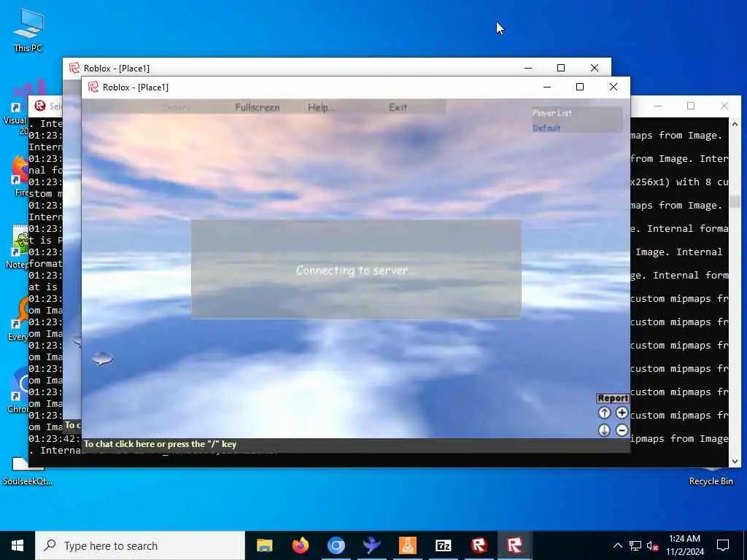Click the taskbar search box

click(140, 545)
